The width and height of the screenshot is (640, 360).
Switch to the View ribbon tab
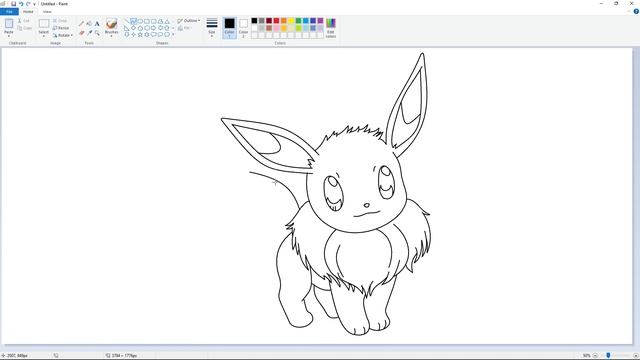coord(47,11)
